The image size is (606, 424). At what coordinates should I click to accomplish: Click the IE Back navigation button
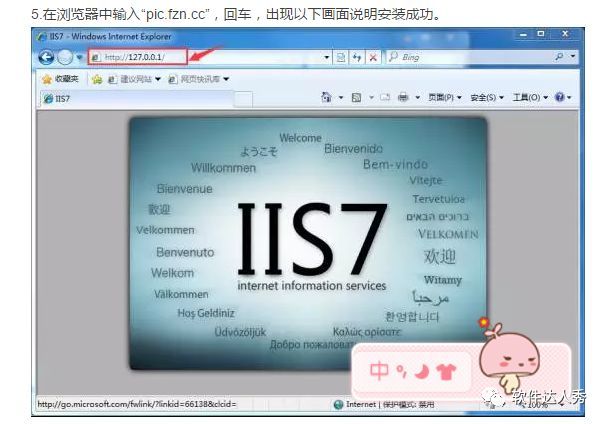[x=46, y=58]
